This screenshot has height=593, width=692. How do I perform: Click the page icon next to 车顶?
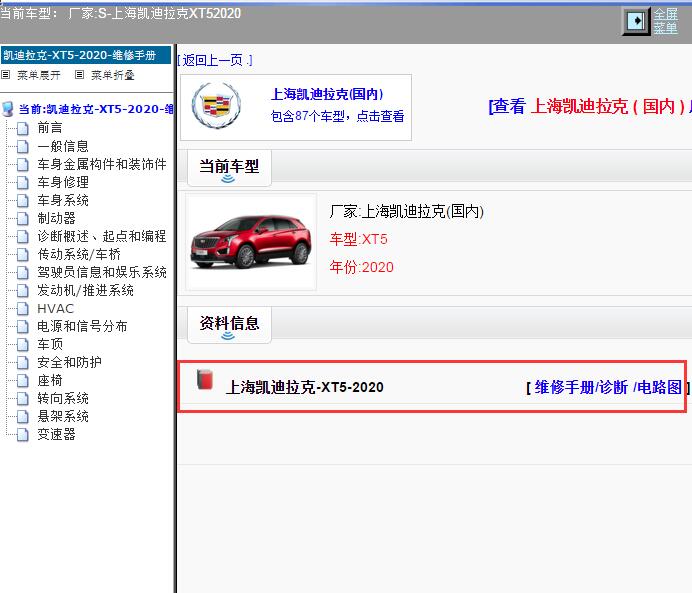(23, 345)
